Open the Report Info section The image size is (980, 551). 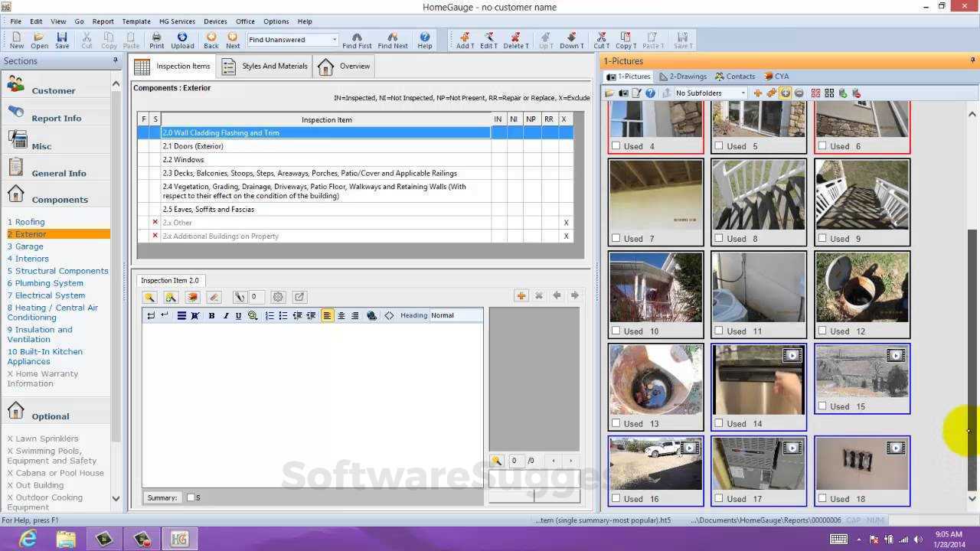click(56, 118)
